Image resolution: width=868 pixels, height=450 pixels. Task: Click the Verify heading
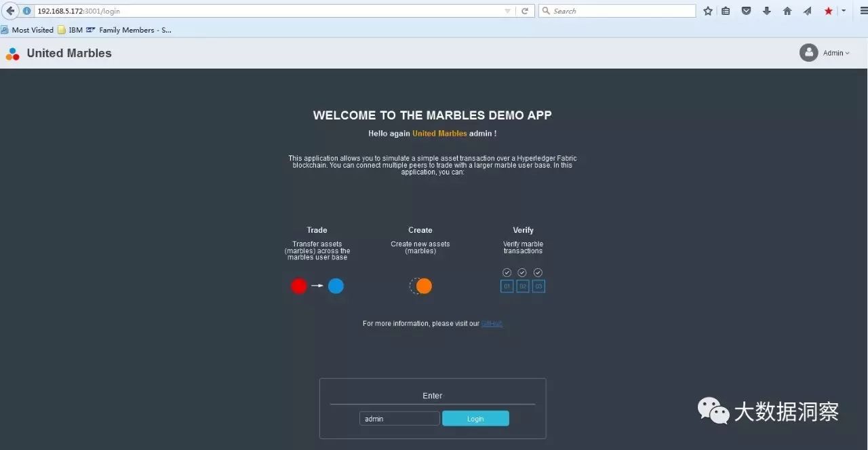523,230
